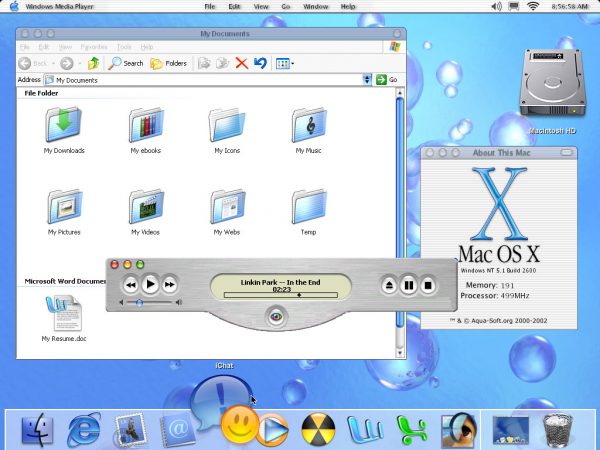Launch Microsoft Word from the dock
The width and height of the screenshot is (600, 450).
365,429
